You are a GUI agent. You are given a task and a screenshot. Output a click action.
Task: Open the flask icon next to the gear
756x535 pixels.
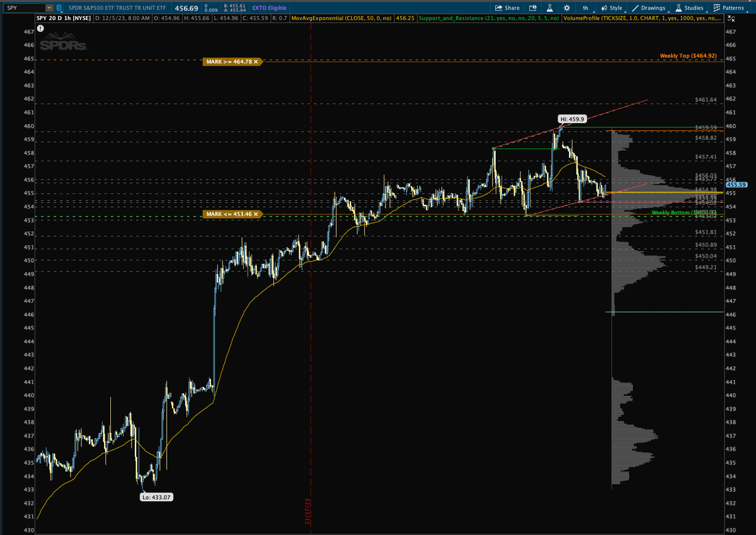pos(549,8)
